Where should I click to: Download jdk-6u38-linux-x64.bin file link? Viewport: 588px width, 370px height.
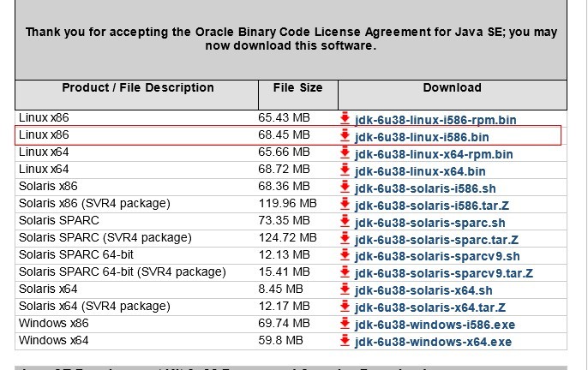point(420,171)
